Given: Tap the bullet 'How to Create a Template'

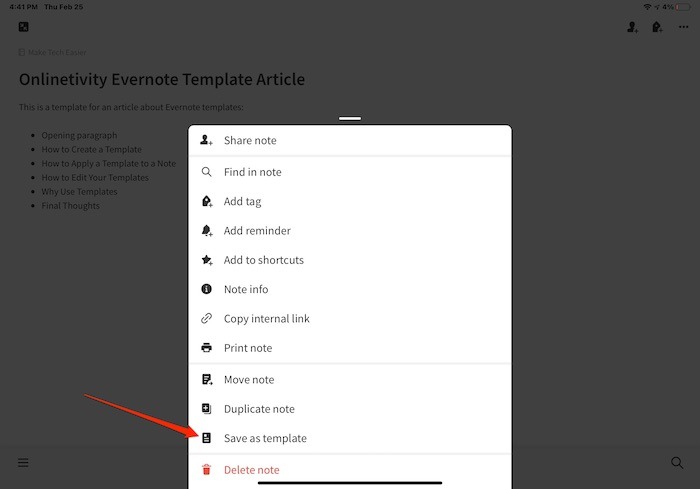Looking at the screenshot, I should (92, 150).
